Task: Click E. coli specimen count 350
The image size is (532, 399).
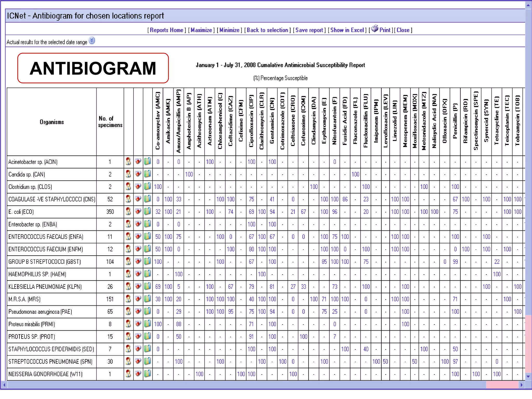Action: point(110,212)
